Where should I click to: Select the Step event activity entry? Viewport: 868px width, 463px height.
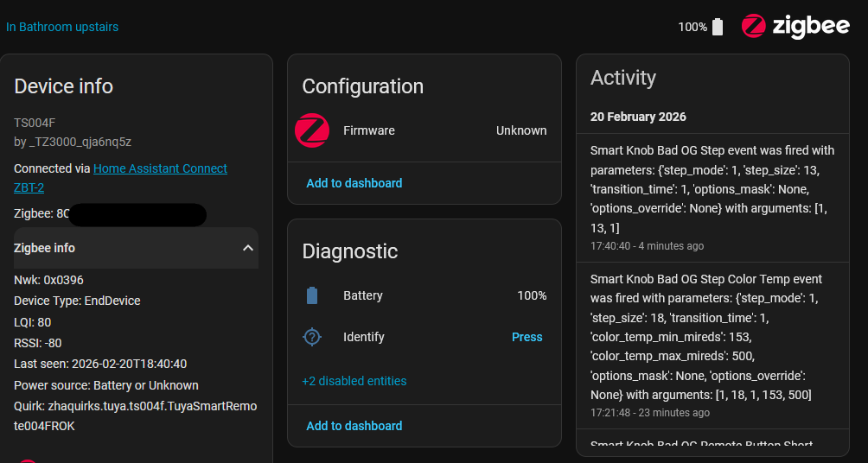[712, 197]
